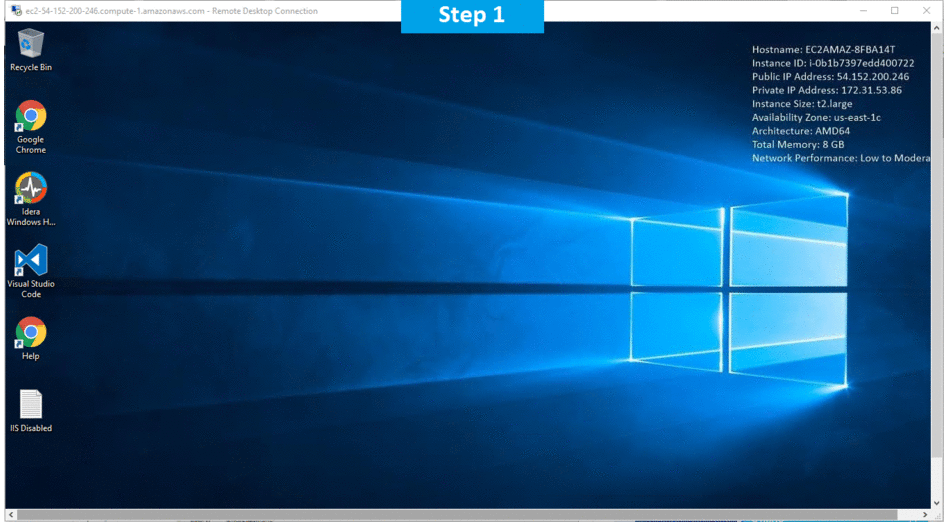949x522 pixels.
Task: Select the Recycle Bin desktop icon
Action: [x=31, y=45]
